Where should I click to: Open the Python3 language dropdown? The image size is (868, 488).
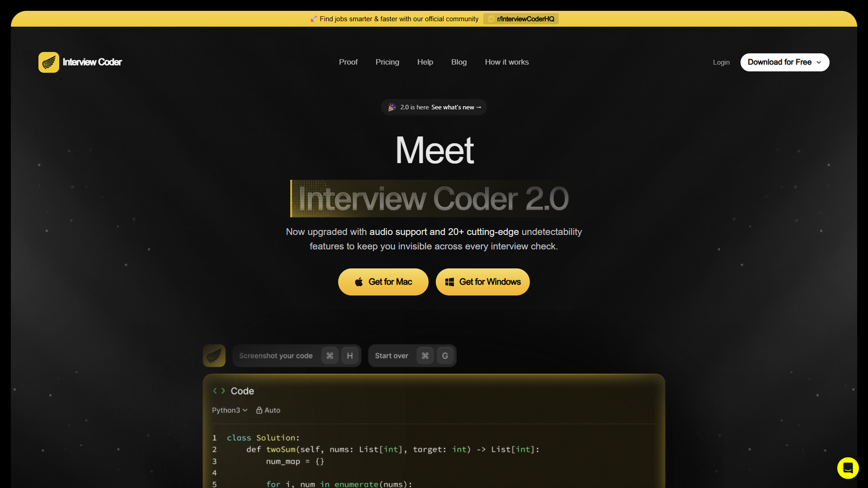pos(229,410)
